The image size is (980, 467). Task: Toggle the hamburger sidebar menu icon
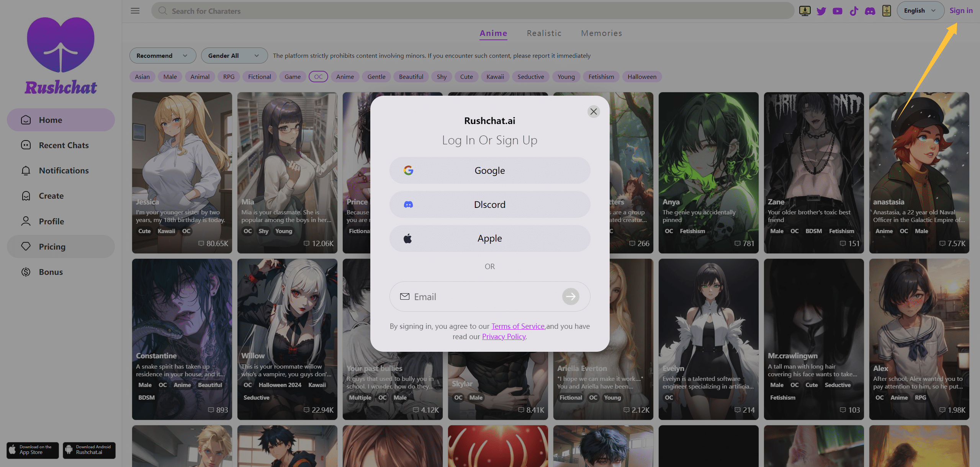click(x=135, y=11)
